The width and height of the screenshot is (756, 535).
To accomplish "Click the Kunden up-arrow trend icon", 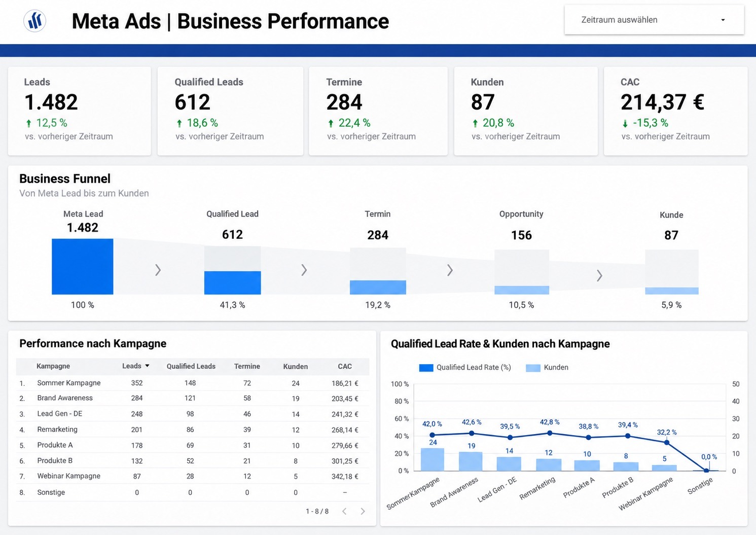I will tap(475, 123).
